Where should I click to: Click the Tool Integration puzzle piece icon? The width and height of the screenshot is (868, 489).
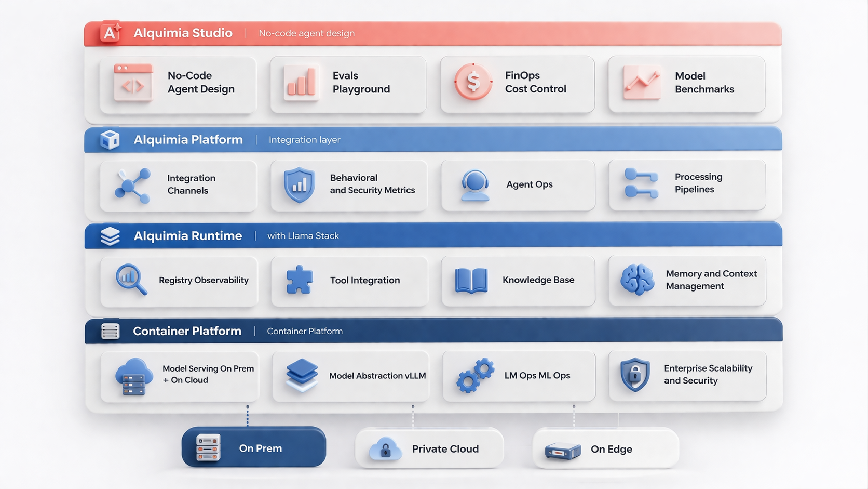coord(300,280)
